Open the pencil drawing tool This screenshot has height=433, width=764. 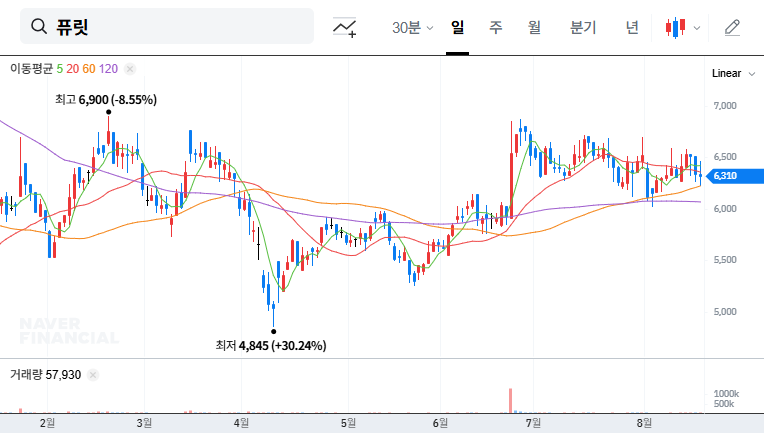732,28
